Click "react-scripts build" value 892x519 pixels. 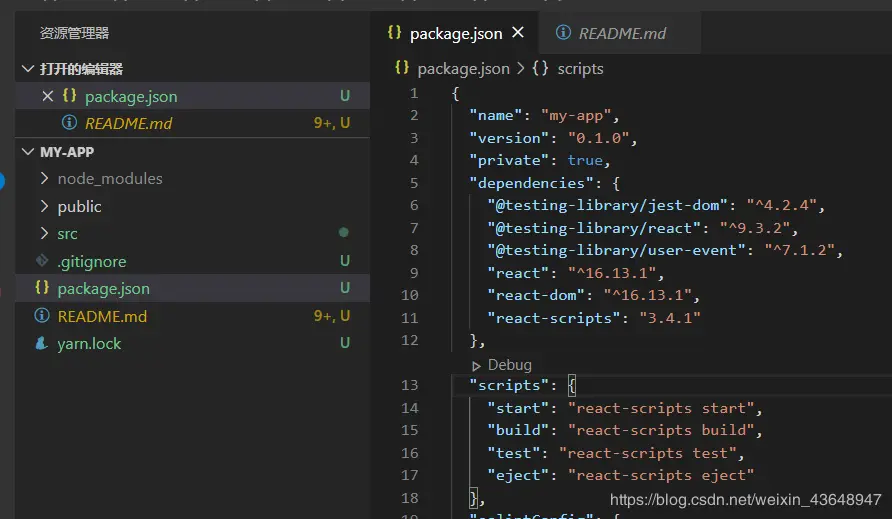coord(661,430)
